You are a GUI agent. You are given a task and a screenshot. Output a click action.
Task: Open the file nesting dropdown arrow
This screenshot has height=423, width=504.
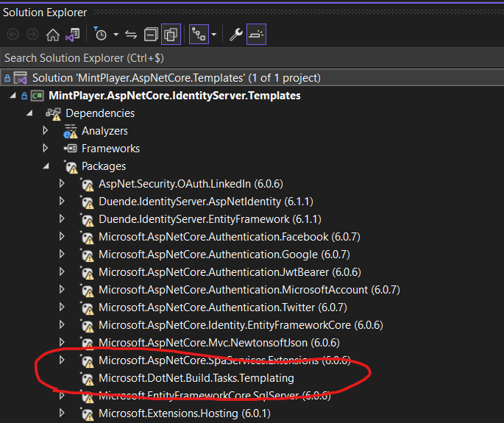pos(214,35)
